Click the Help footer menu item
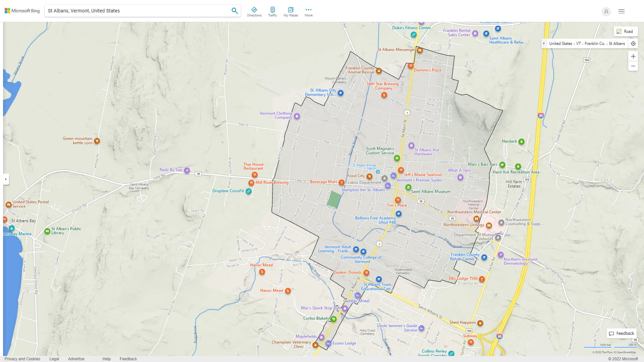Viewport: 644px width, 362px height. click(106, 359)
